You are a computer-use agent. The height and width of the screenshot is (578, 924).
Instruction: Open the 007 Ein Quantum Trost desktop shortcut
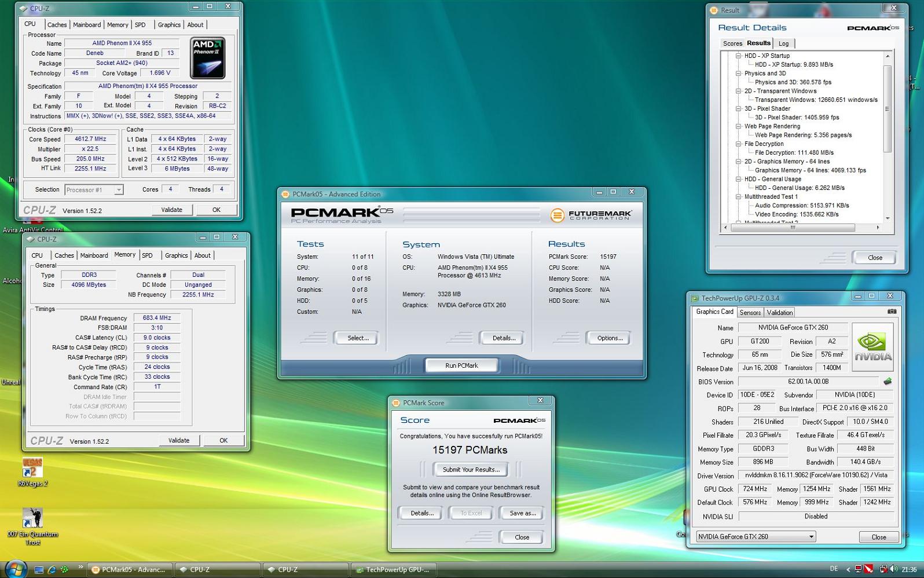[x=32, y=526]
